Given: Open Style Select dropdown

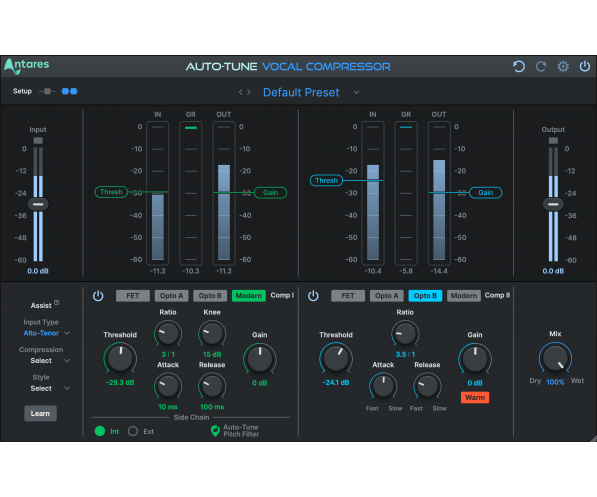Looking at the screenshot, I should point(50,388).
